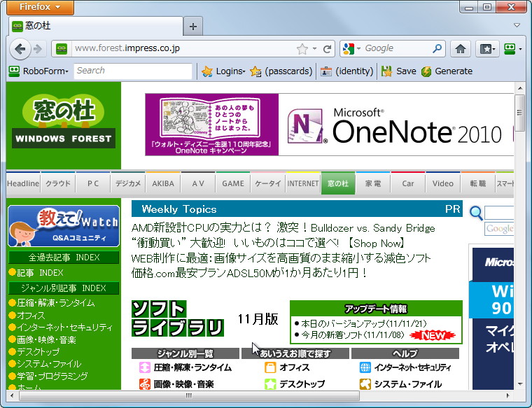This screenshot has width=532, height=408.
Task: Open the AMD Bulldozer vs. Sandy Bridge topic
Action: point(283,228)
